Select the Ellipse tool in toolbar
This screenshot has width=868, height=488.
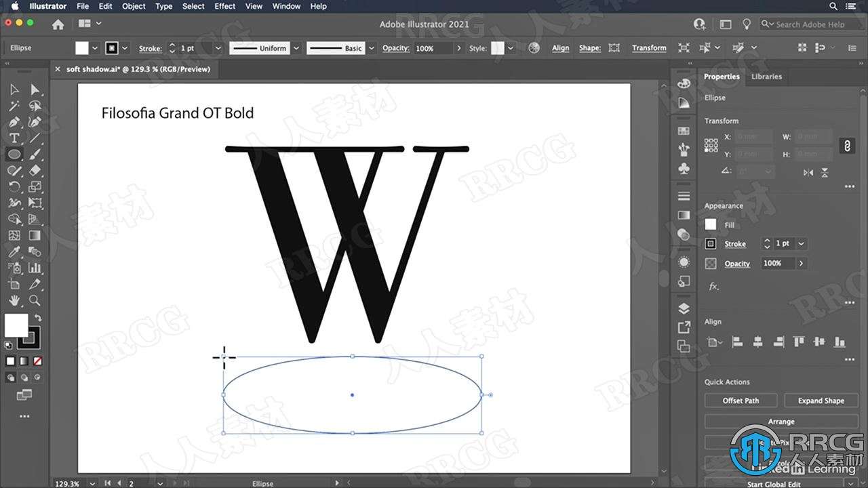14,155
